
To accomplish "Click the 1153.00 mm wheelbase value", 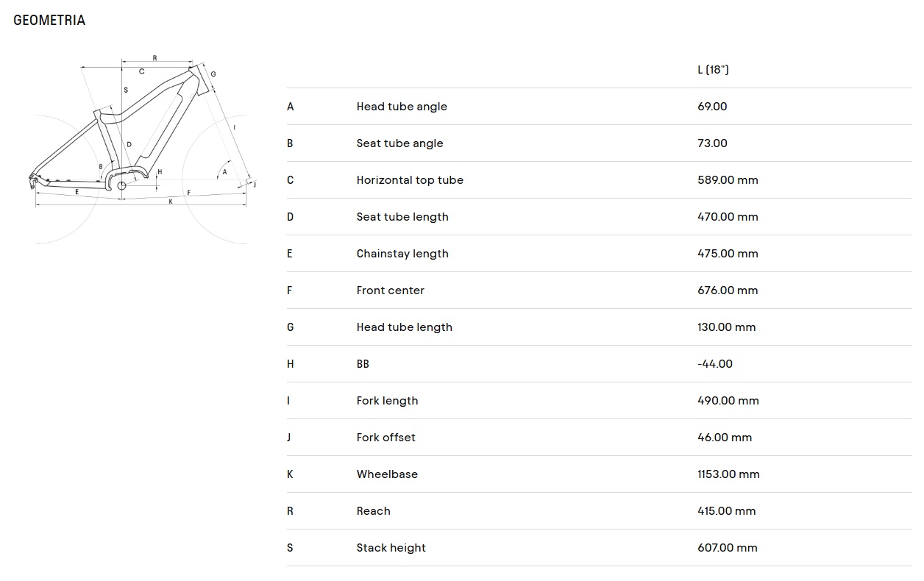I will point(728,474).
